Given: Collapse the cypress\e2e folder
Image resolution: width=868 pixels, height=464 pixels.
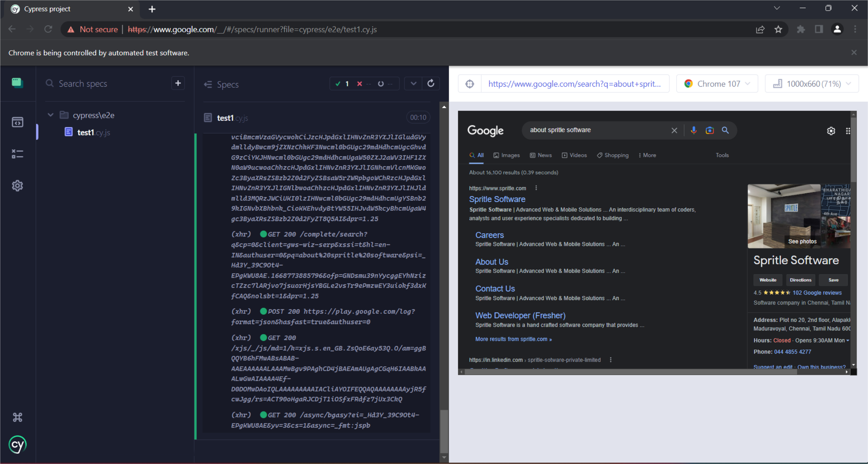Looking at the screenshot, I should pyautogui.click(x=51, y=115).
